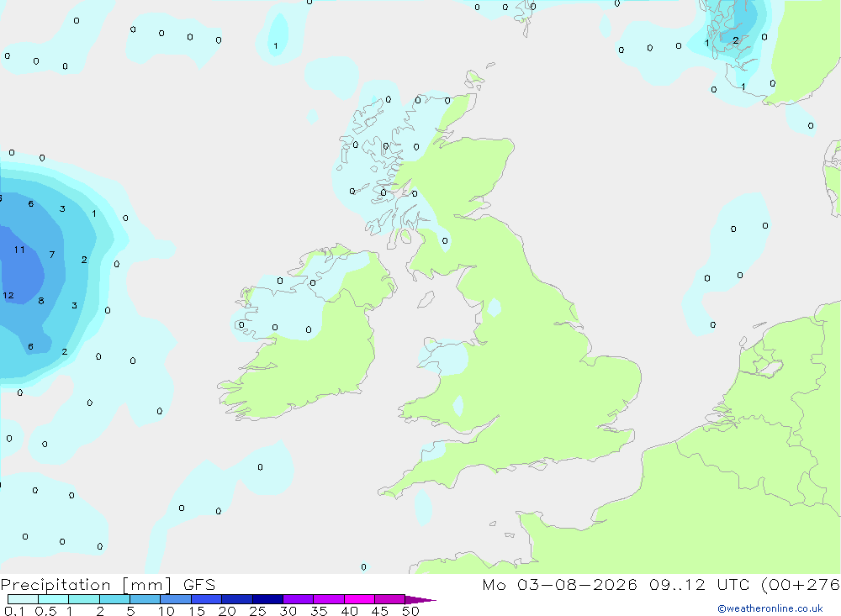The image size is (841, 616).
Task: Select the legend swatch between 45 and 50
Action: (x=389, y=599)
